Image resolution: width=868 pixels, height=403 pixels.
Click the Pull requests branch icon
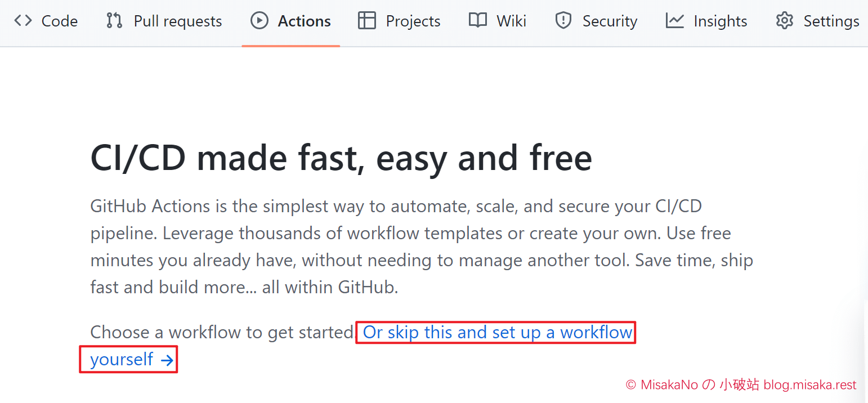coord(114,21)
